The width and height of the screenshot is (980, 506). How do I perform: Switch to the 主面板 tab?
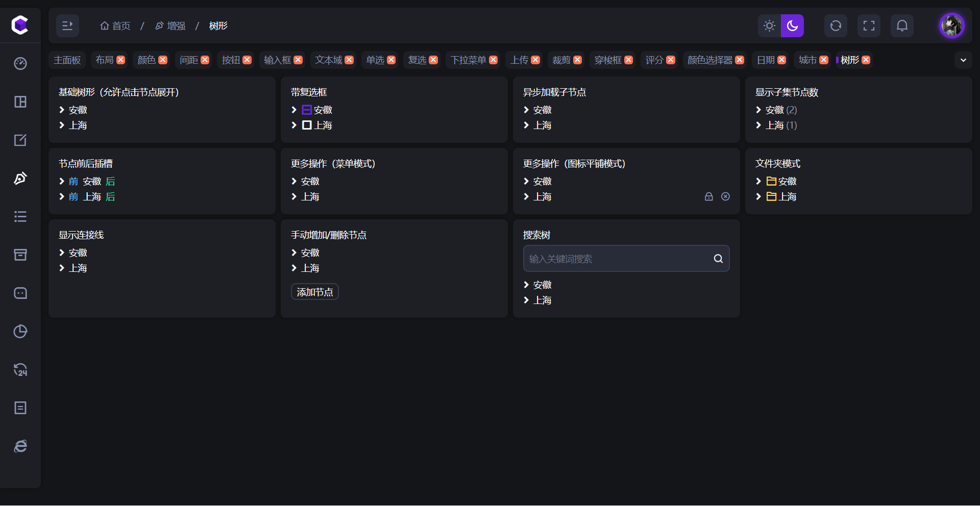67,60
